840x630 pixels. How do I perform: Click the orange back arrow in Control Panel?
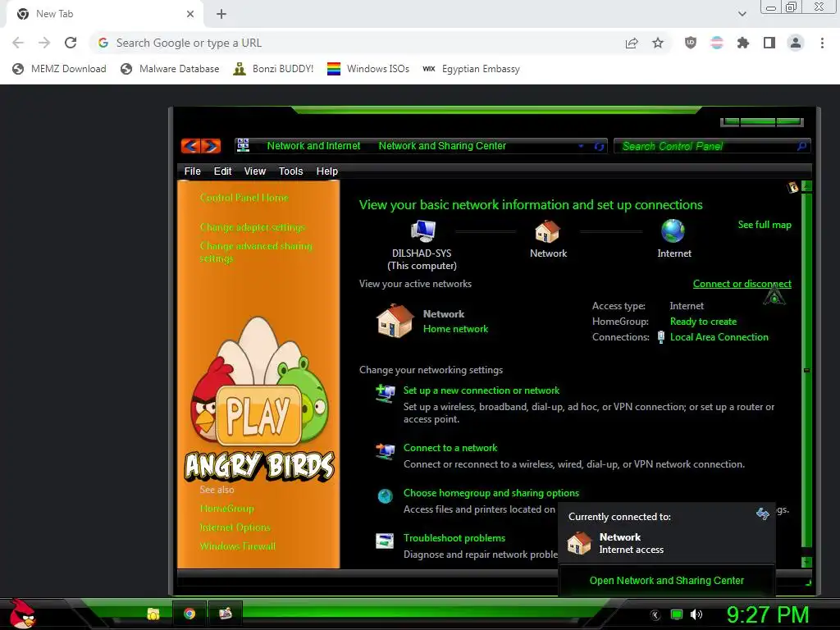(190, 146)
